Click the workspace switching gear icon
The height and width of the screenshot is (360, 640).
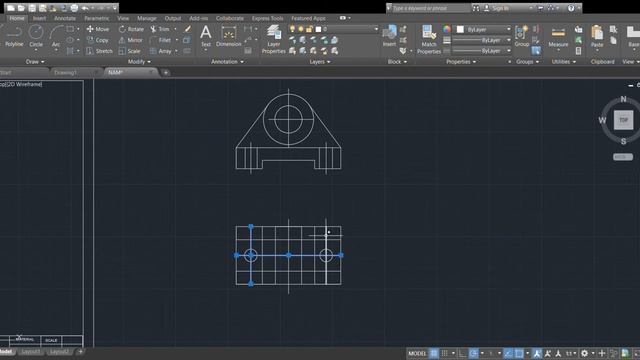click(x=584, y=353)
